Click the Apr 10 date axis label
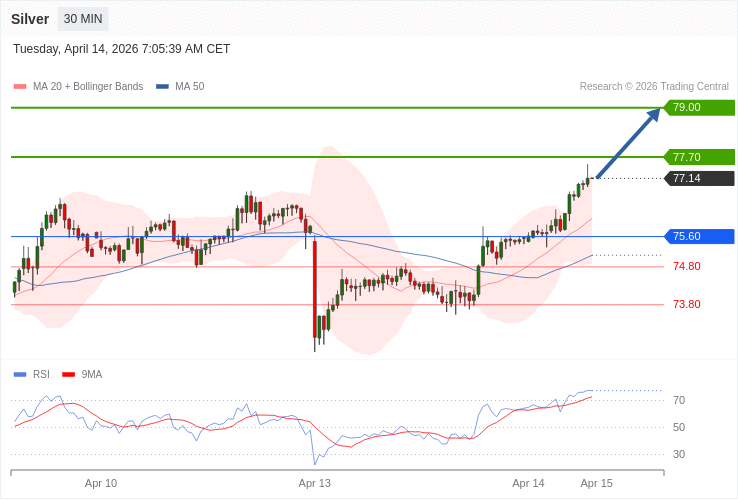The height and width of the screenshot is (500, 738). 101,484
